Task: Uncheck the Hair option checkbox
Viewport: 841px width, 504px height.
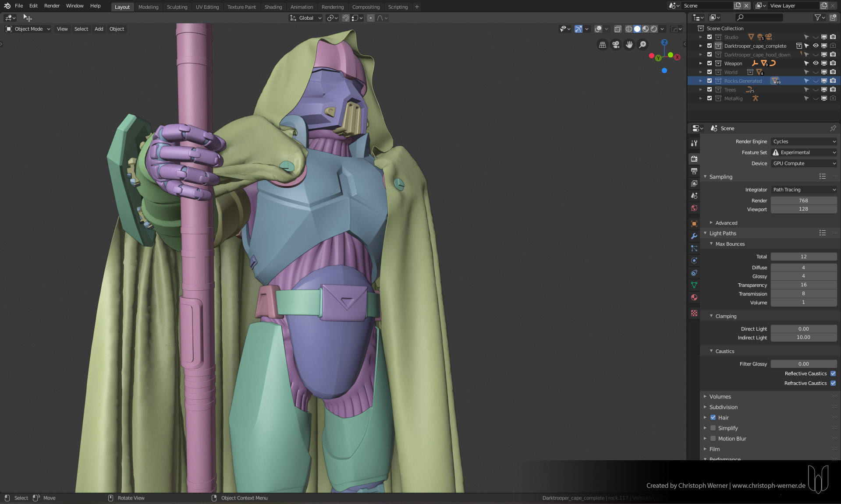Action: 713,417
